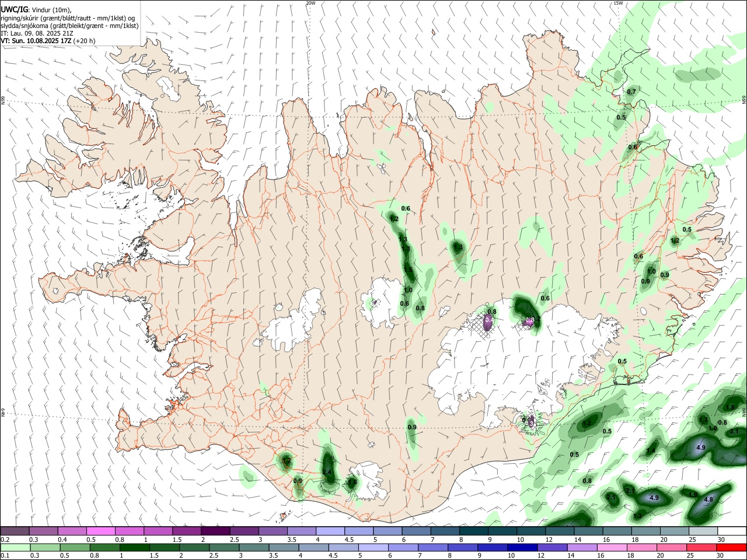The height and width of the screenshot is (560, 747).
Task: Click the 0.1 label on the rain scale
Action: 5,556
